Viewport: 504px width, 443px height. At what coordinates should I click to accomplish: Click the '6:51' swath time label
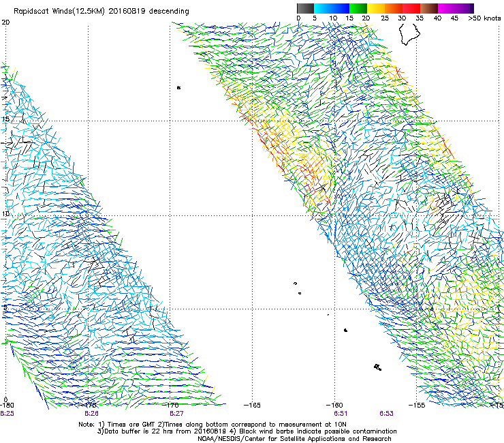[341, 414]
